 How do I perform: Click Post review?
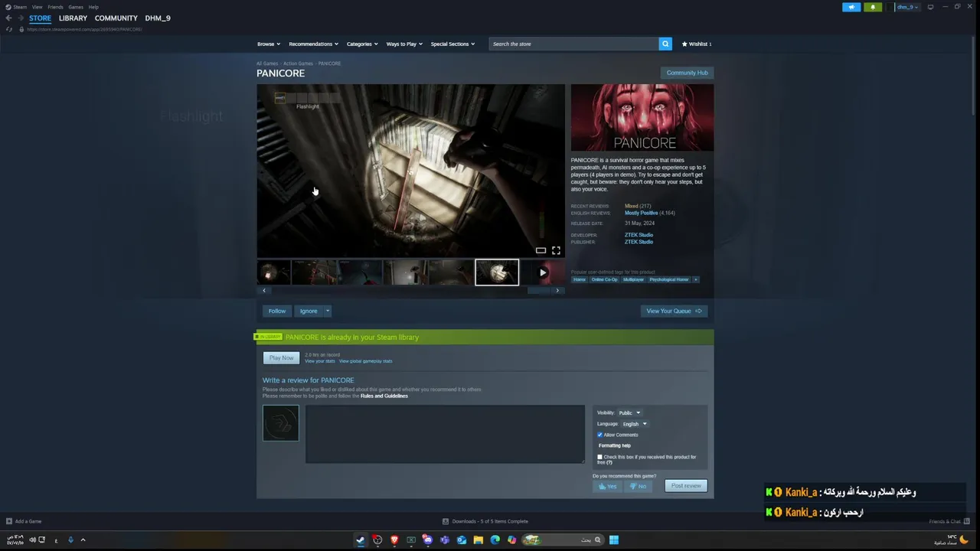[686, 486]
